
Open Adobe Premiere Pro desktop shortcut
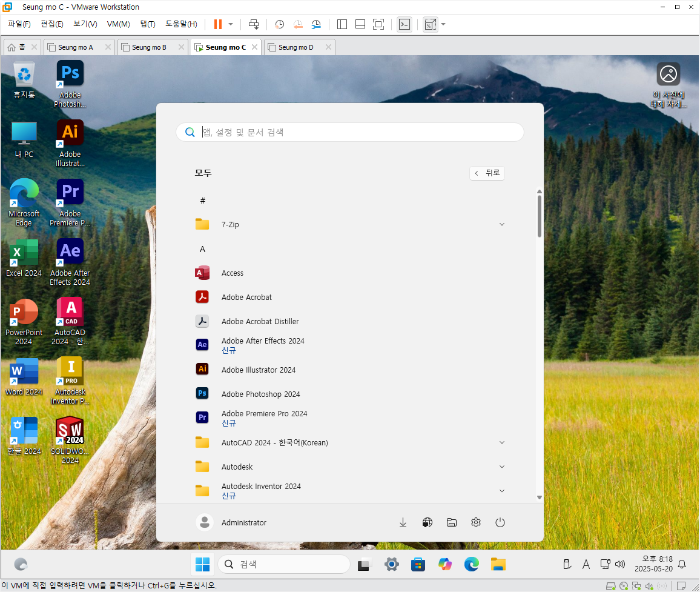pyautogui.click(x=70, y=203)
